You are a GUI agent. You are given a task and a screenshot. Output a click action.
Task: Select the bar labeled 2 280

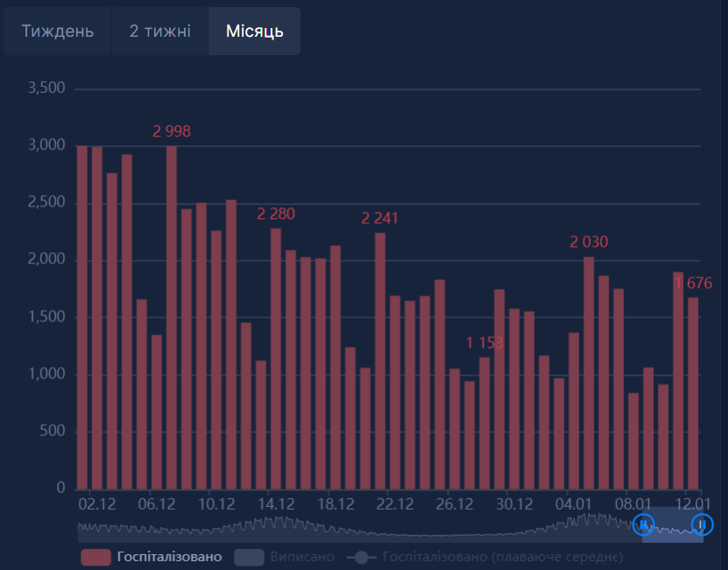pyautogui.click(x=276, y=359)
